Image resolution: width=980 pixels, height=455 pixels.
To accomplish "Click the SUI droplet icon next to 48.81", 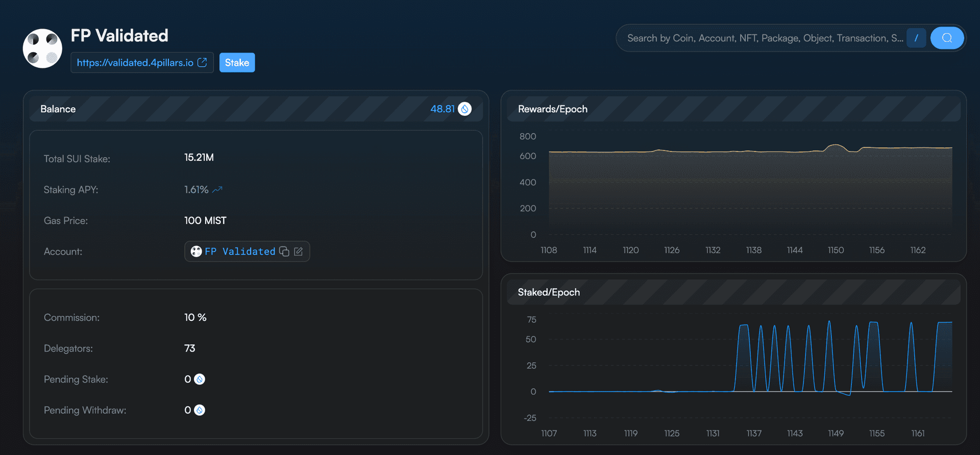I will click(464, 109).
